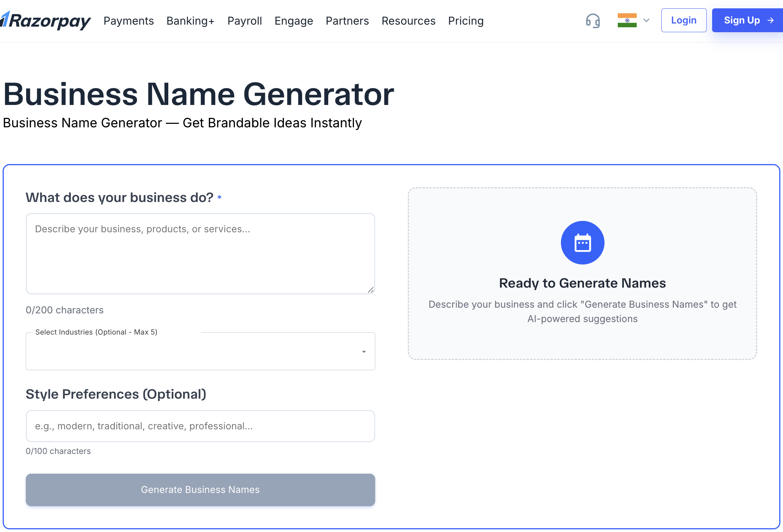
Task: Focus the business description text area
Action: click(200, 253)
